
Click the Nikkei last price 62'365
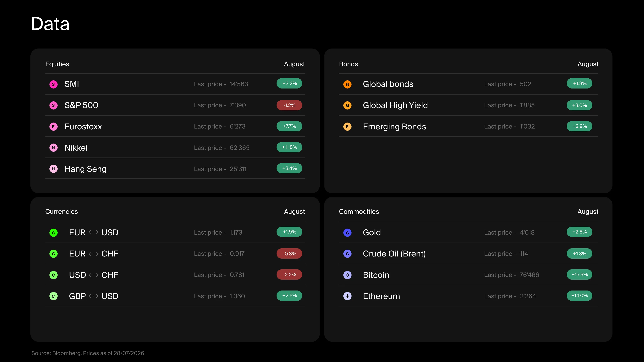pos(239,148)
